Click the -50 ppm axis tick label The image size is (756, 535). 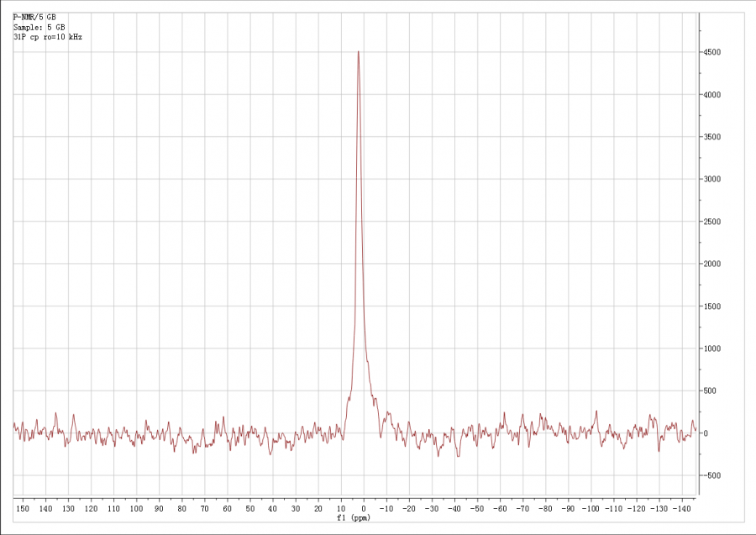476,508
